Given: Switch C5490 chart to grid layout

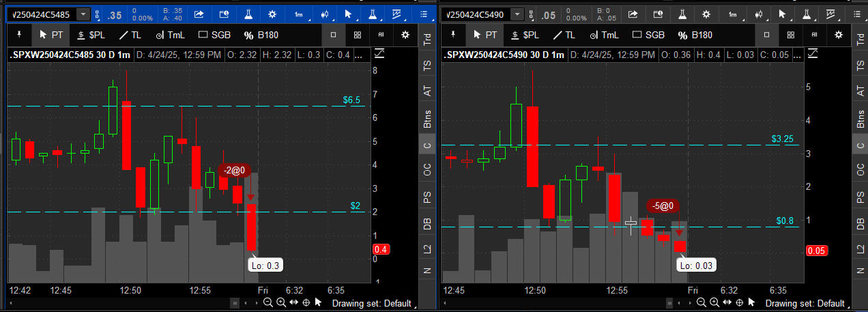Looking at the screenshot, I should 792,34.
